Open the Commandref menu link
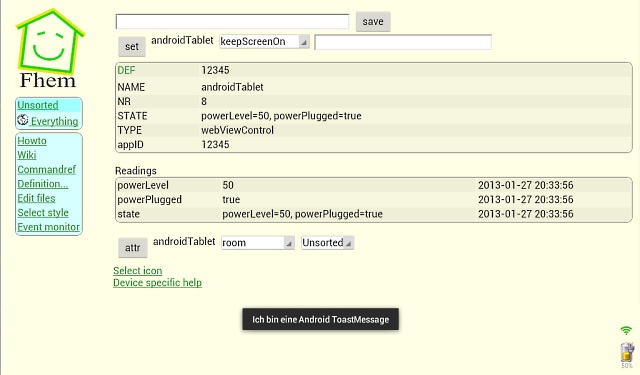 [x=47, y=169]
